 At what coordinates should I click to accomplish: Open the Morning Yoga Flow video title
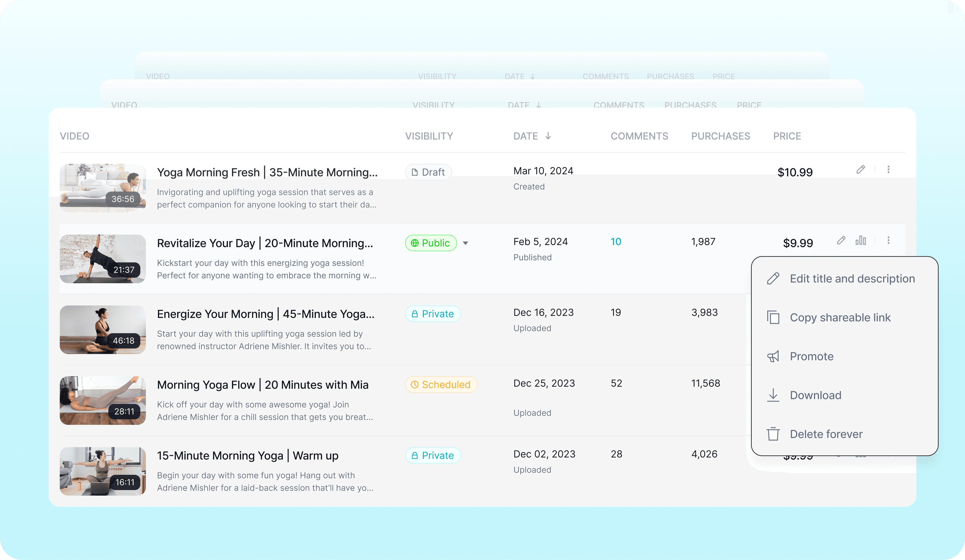[263, 385]
